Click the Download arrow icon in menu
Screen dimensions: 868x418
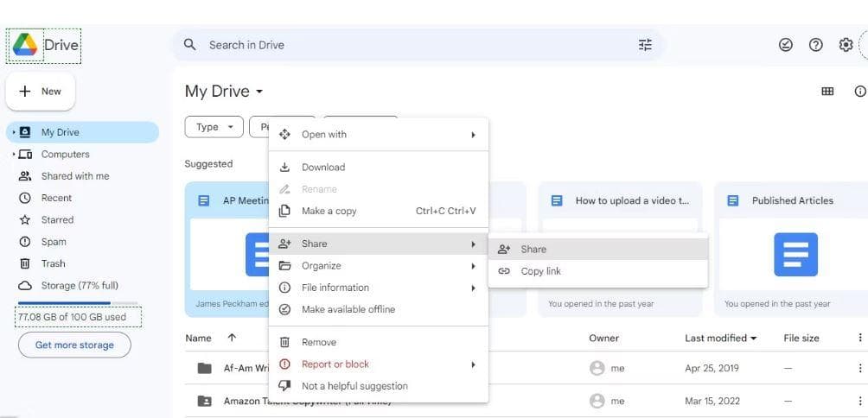pyautogui.click(x=284, y=167)
